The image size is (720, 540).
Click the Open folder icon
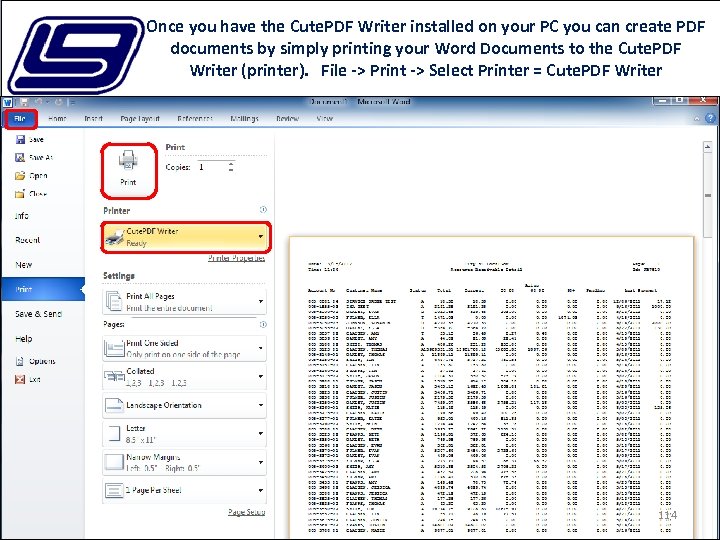pyautogui.click(x=20, y=176)
